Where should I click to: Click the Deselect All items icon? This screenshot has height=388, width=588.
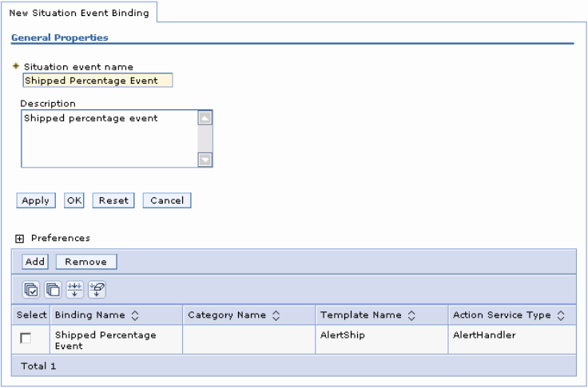tap(53, 289)
